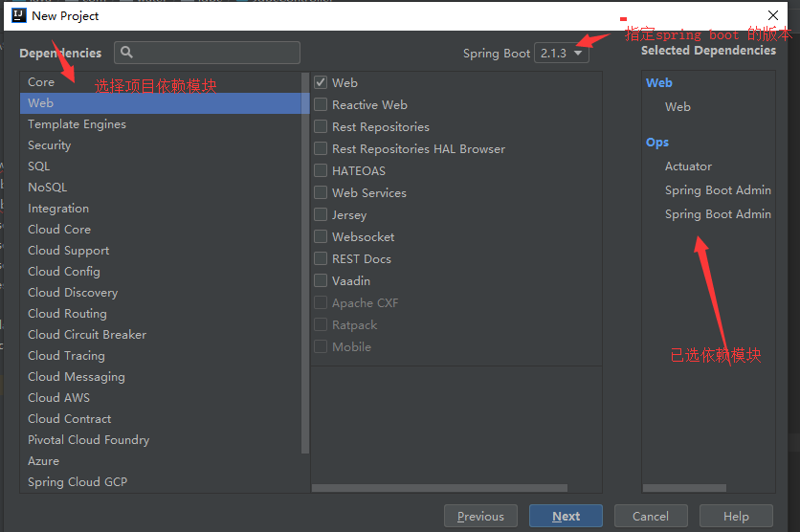Choose the Spring Cloud GCP category
The height and width of the screenshot is (532, 800).
click(161, 481)
